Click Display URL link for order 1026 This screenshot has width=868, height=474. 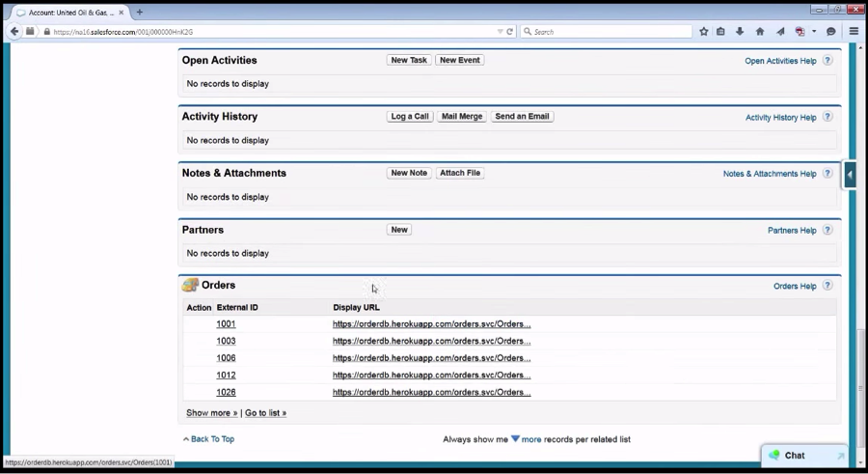point(432,393)
